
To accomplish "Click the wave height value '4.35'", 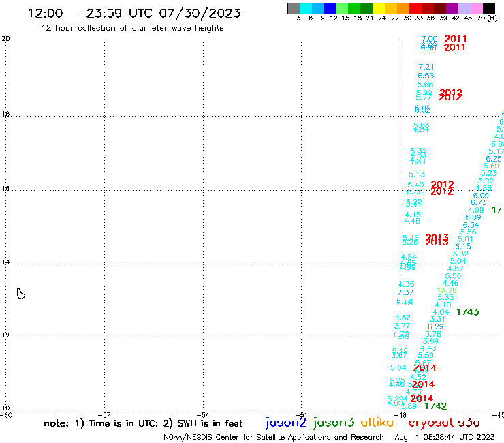I will click(x=407, y=284).
